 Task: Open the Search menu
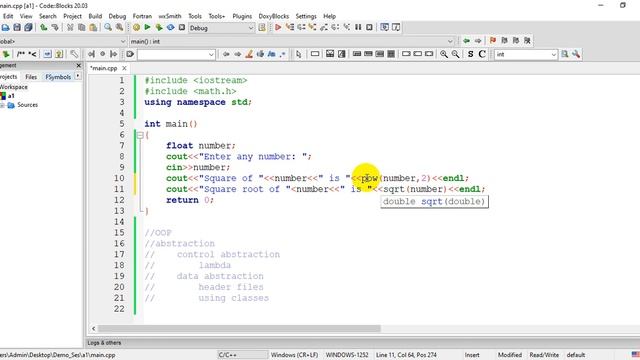coord(47,16)
